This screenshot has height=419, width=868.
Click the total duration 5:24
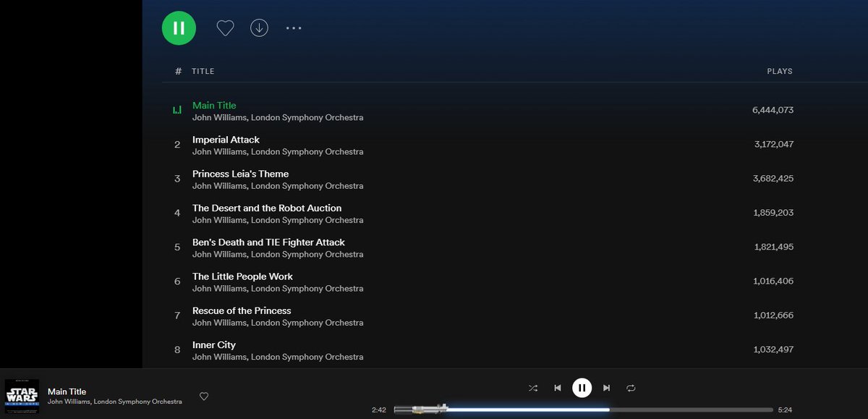[785, 410]
